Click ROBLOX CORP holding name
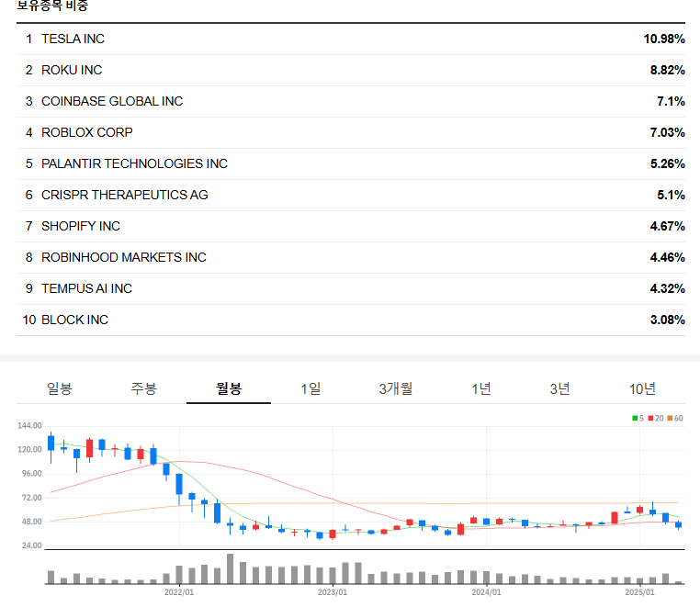This screenshot has width=700, height=607. pos(87,132)
